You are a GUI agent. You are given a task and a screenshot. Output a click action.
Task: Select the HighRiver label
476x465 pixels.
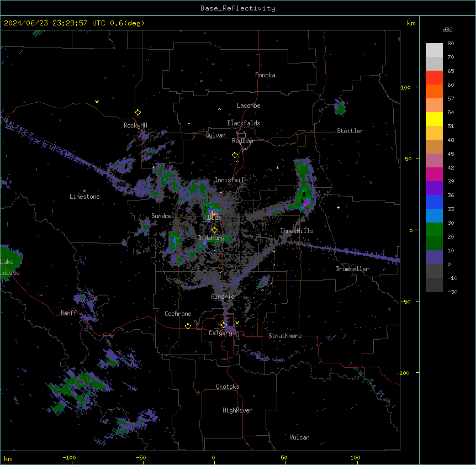point(237,410)
